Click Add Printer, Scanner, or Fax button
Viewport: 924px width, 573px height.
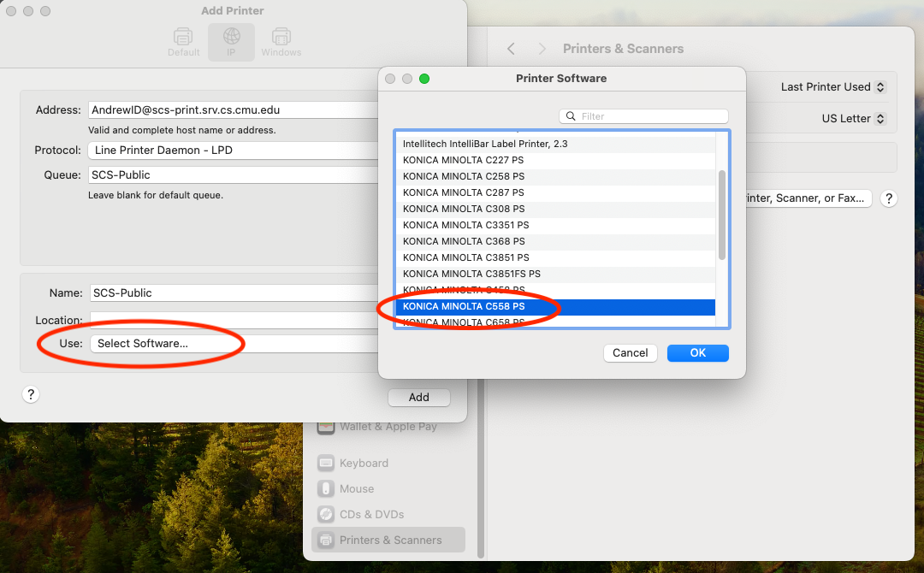point(808,198)
